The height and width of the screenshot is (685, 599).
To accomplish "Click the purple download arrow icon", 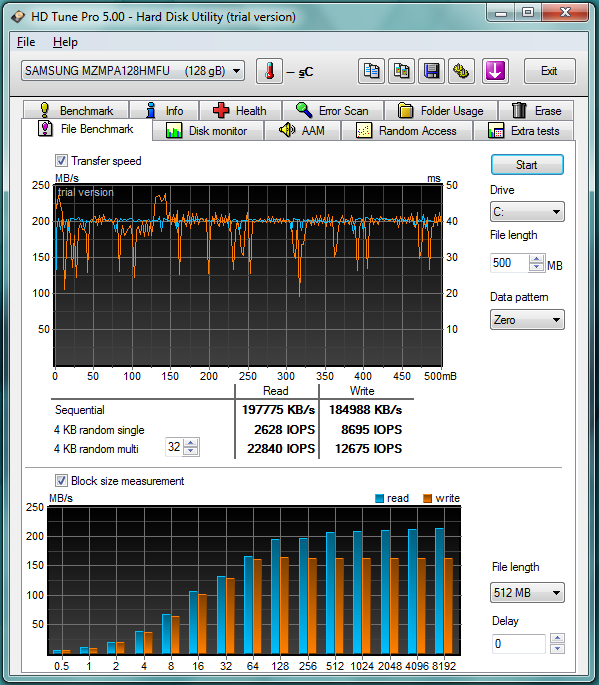I will click(495, 71).
